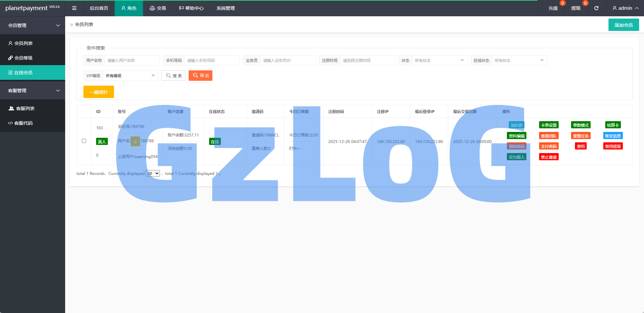Change the records-per-page selector showing 20
This screenshot has width=644, height=313.
(x=153, y=174)
